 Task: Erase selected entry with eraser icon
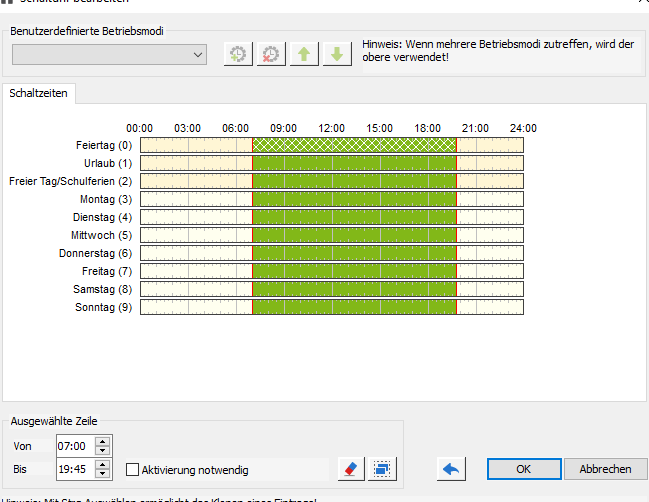point(351,469)
